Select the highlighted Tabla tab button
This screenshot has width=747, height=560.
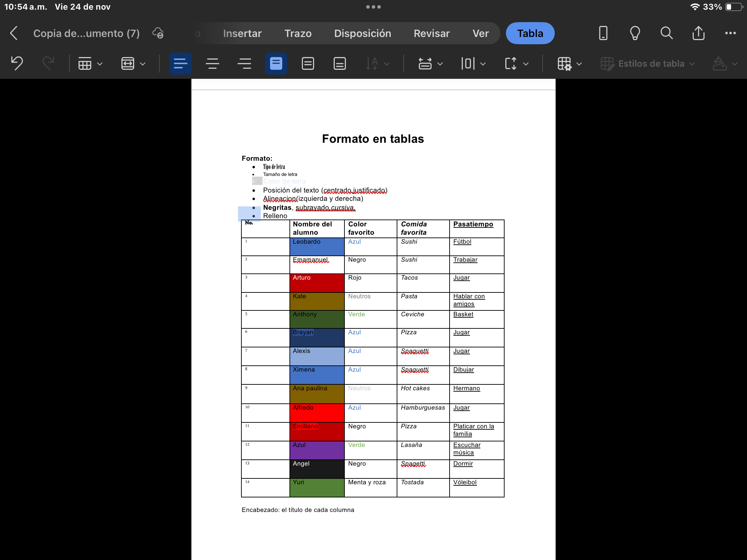point(530,33)
